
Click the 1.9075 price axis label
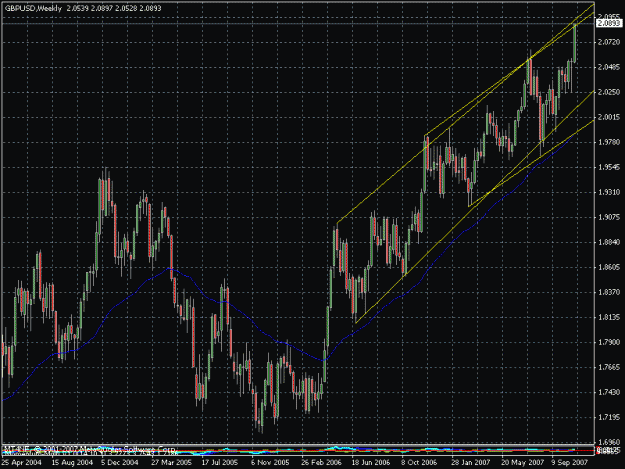pyautogui.click(x=609, y=217)
